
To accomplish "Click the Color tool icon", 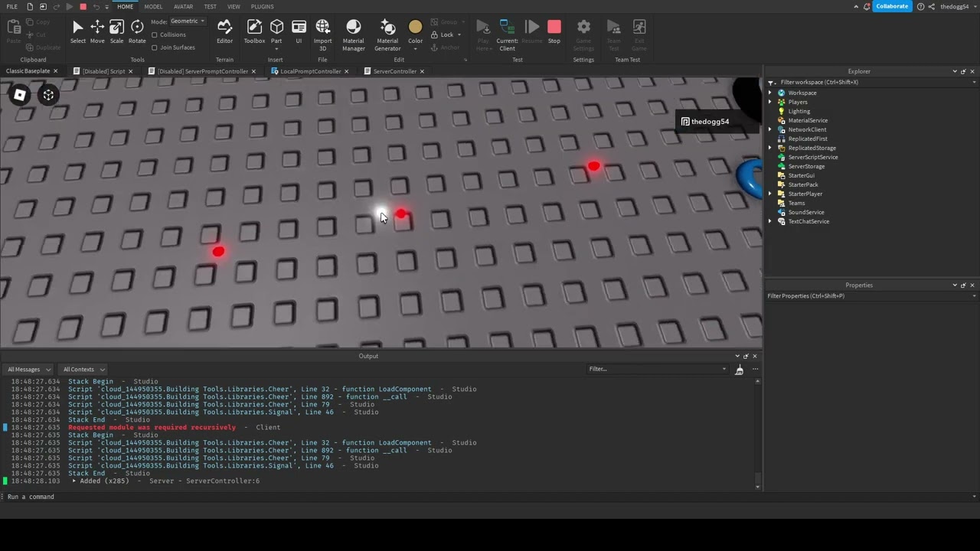I will click(x=415, y=28).
